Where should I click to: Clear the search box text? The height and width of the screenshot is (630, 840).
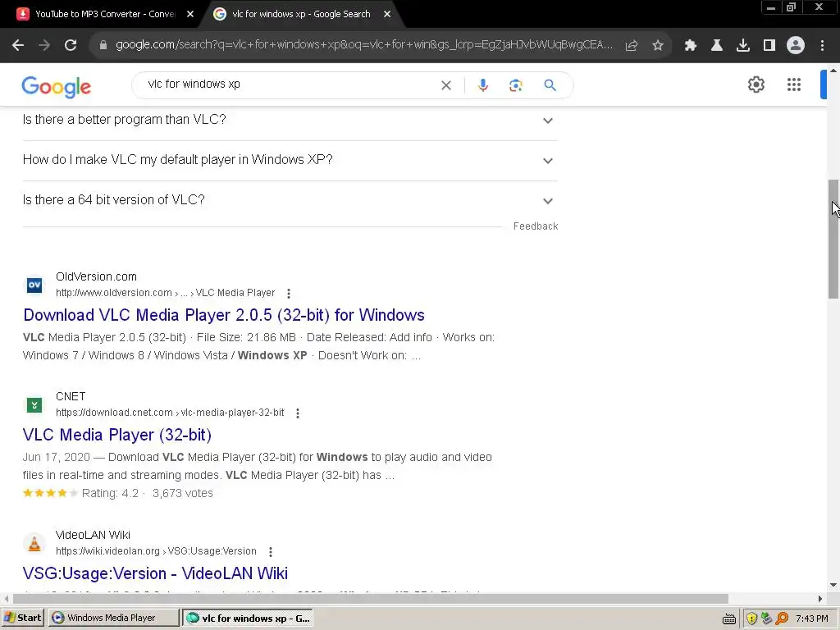click(x=445, y=85)
